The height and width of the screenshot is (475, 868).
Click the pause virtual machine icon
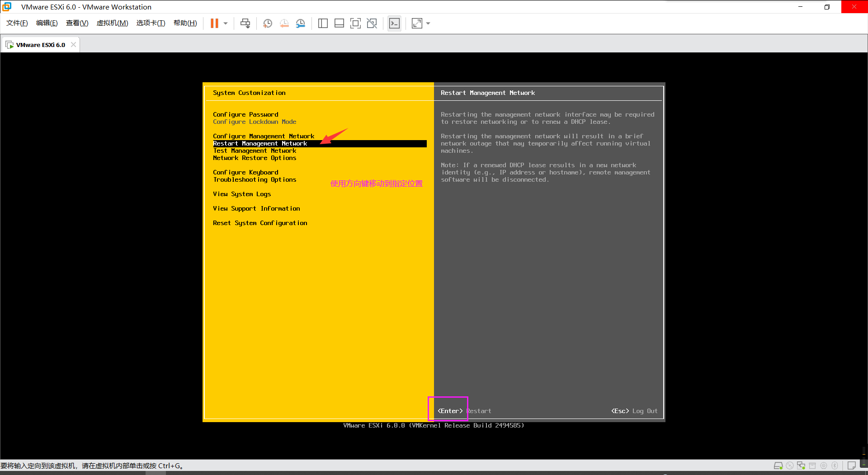tap(214, 24)
